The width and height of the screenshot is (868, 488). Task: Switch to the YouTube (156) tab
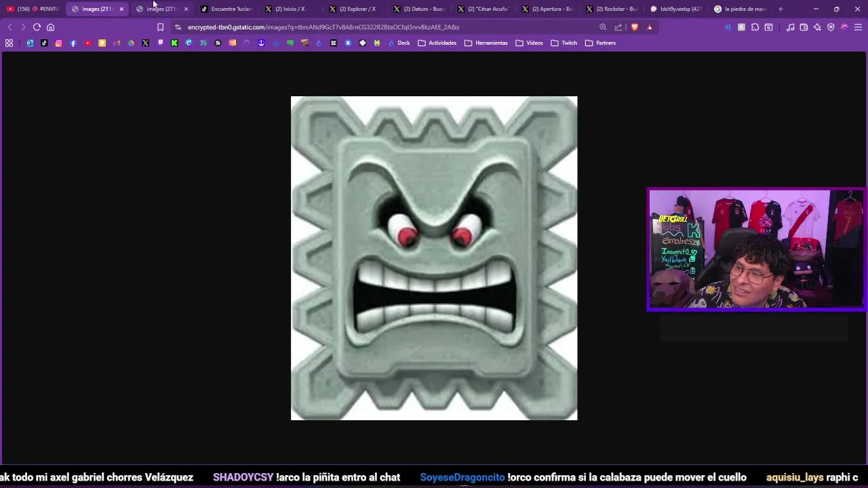point(33,9)
